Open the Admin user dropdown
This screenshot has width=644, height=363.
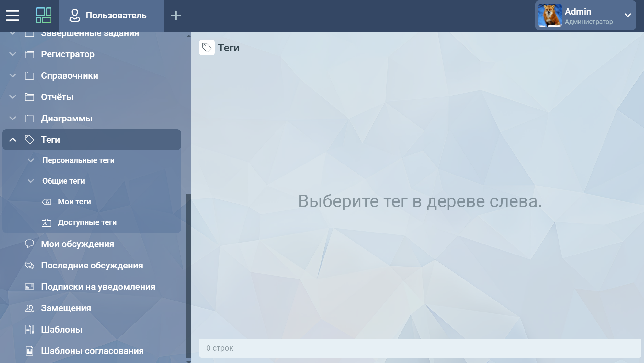point(627,15)
